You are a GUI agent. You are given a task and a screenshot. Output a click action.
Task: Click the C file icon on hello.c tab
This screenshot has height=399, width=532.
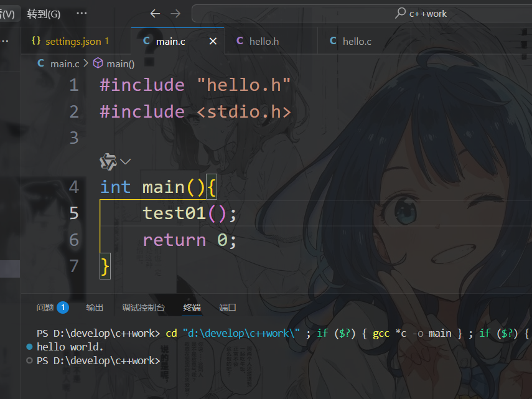click(x=333, y=41)
